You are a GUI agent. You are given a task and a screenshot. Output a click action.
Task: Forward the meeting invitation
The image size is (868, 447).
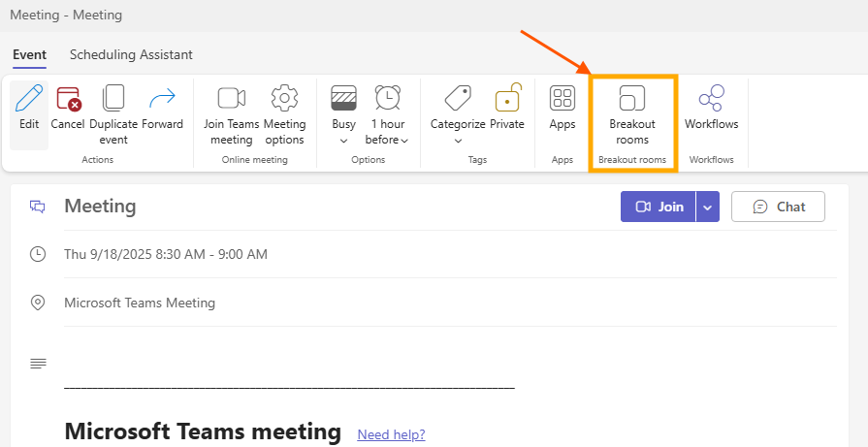click(162, 98)
